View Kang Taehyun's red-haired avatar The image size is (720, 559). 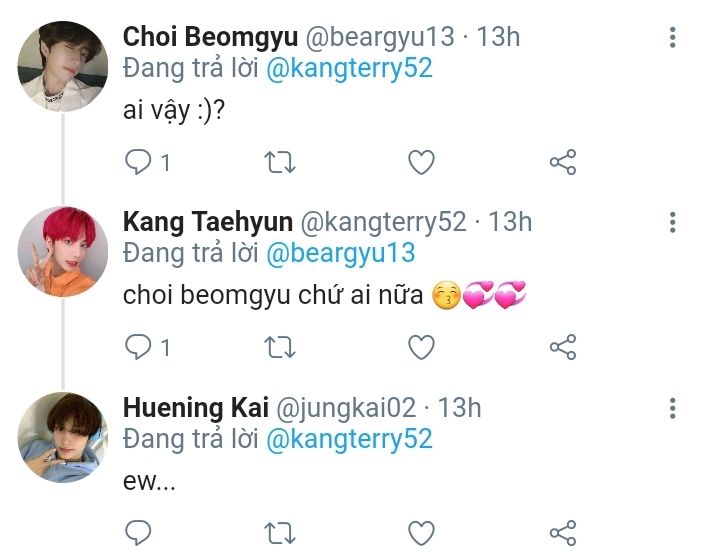coord(62,251)
